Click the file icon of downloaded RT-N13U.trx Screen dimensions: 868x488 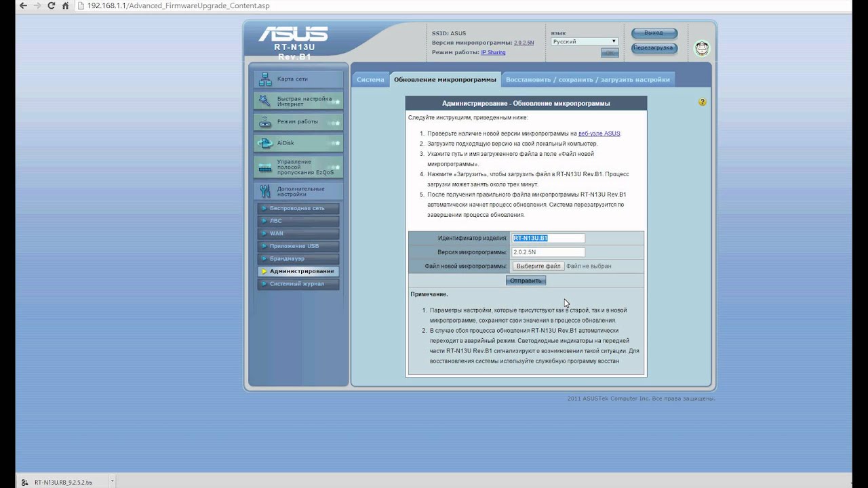pos(26,483)
